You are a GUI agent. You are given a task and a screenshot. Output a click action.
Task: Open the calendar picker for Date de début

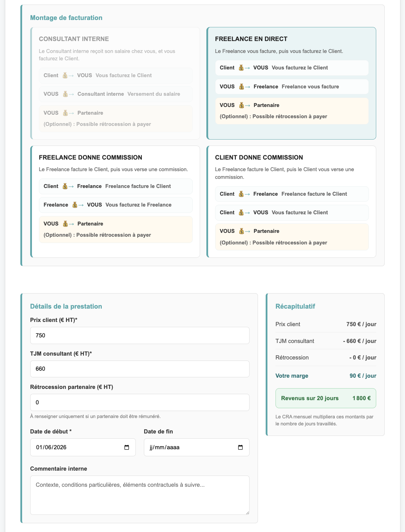[x=127, y=447]
